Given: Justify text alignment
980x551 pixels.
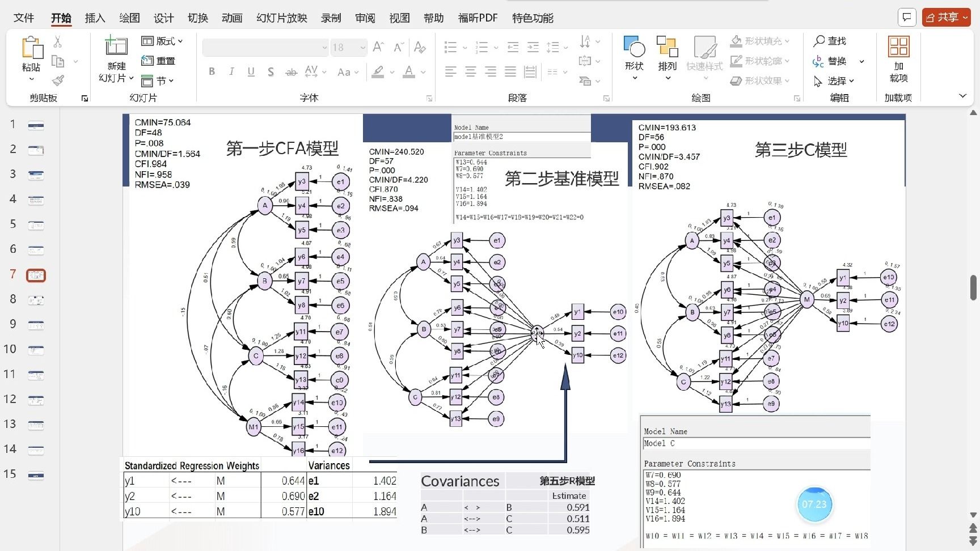Looking at the screenshot, I should 510,71.
